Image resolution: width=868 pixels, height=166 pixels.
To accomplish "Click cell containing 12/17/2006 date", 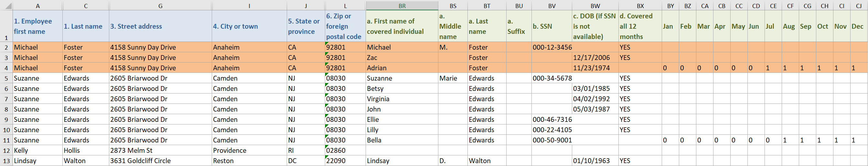I will tap(595, 58).
